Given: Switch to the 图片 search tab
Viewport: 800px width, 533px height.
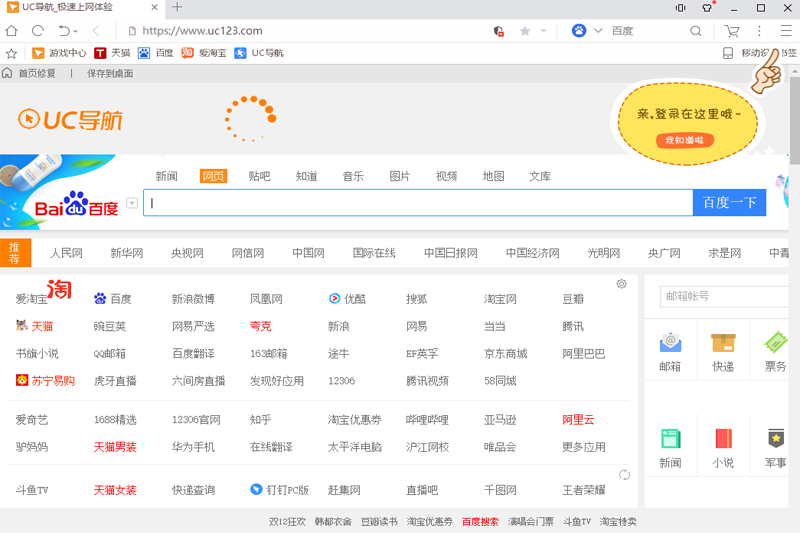Looking at the screenshot, I should click(400, 176).
